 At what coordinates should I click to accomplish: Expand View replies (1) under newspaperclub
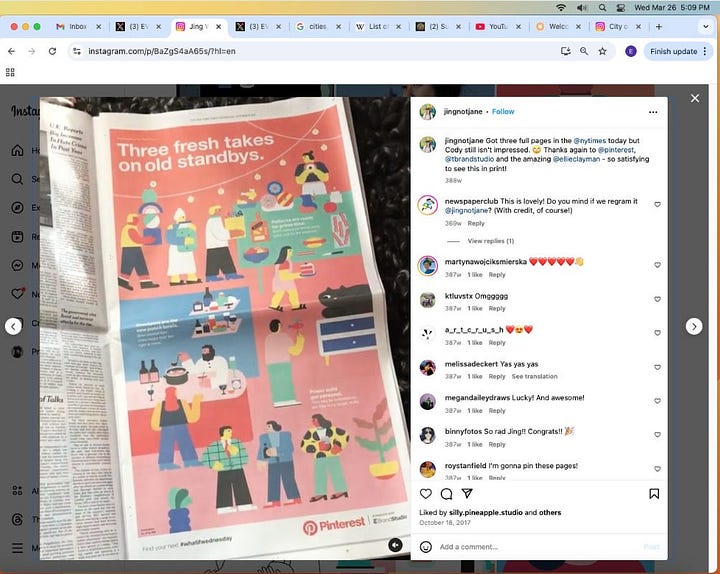490,241
